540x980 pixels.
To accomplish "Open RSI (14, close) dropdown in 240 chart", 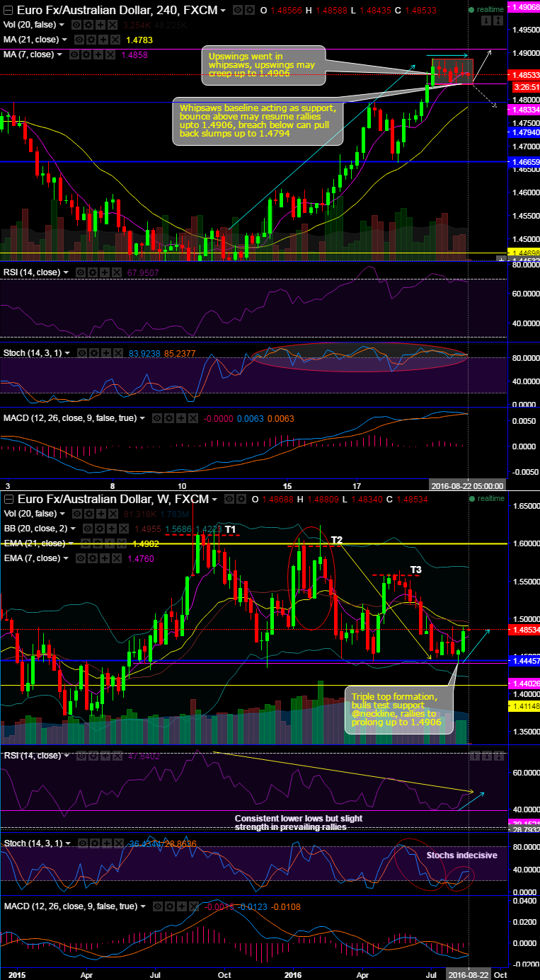I will (x=67, y=272).
